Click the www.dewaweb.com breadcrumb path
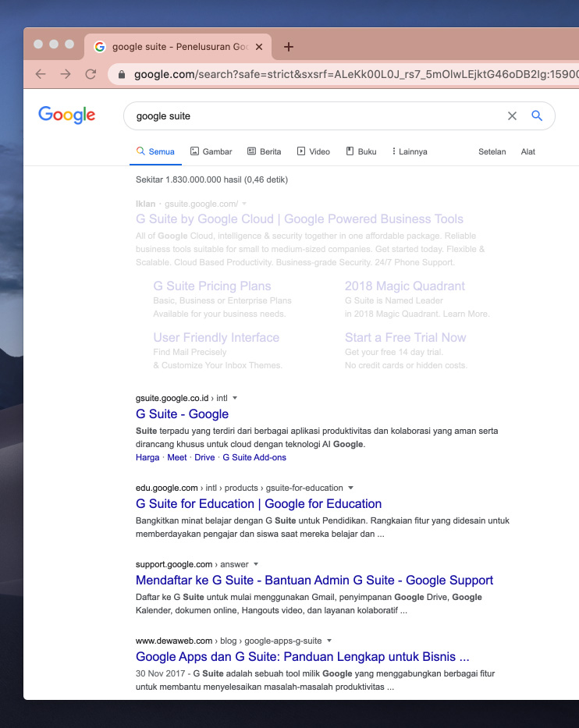This screenshot has height=728, width=579. (x=229, y=641)
